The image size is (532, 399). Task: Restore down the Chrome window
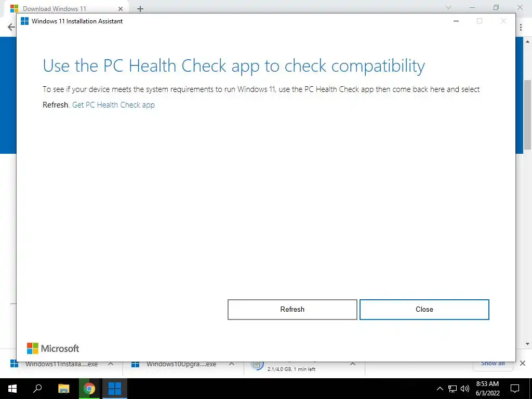point(496,7)
